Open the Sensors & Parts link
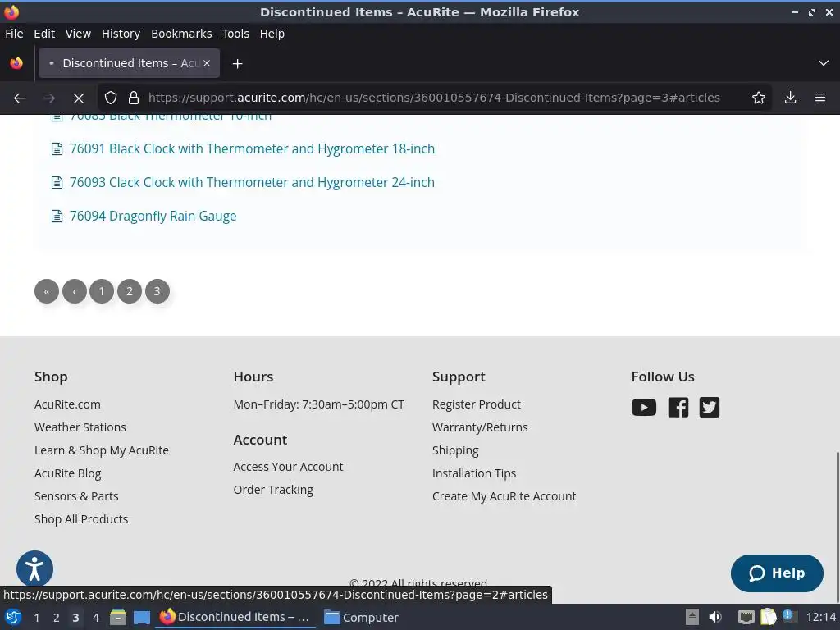This screenshot has height=630, width=840. (76, 496)
